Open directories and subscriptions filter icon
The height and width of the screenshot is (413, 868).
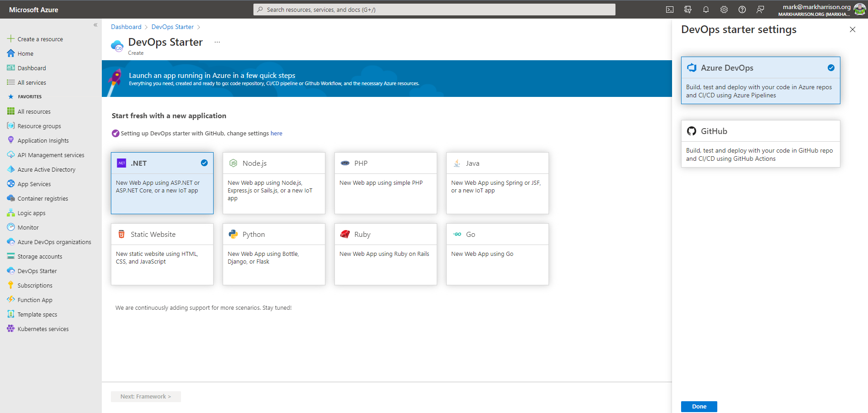click(x=688, y=10)
